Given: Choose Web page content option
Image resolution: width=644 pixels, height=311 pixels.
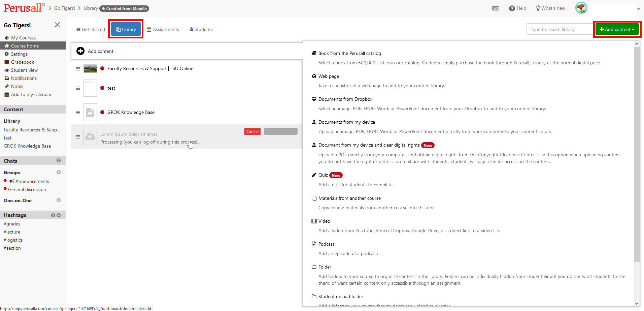Looking at the screenshot, I should click(329, 76).
